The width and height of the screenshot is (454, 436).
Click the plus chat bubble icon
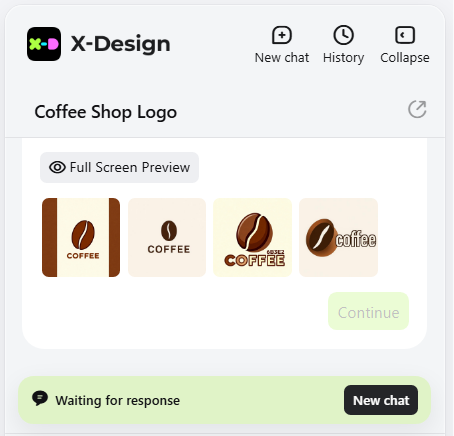282,35
